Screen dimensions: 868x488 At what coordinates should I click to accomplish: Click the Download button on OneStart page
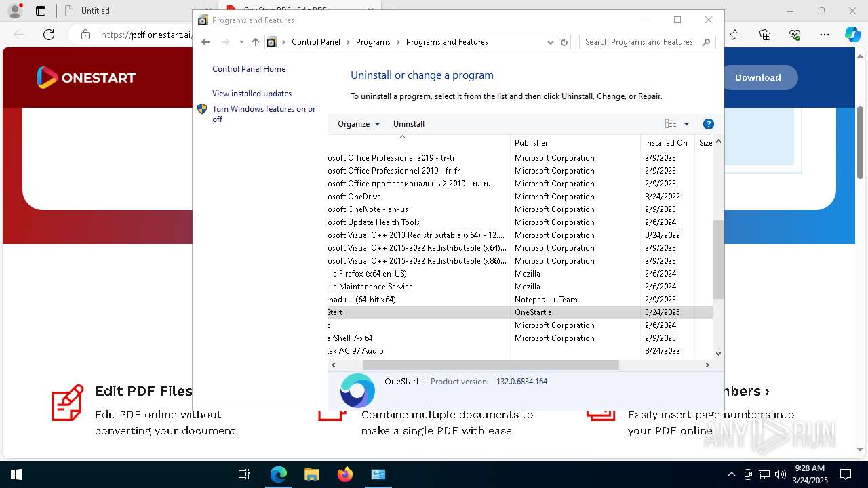758,77
